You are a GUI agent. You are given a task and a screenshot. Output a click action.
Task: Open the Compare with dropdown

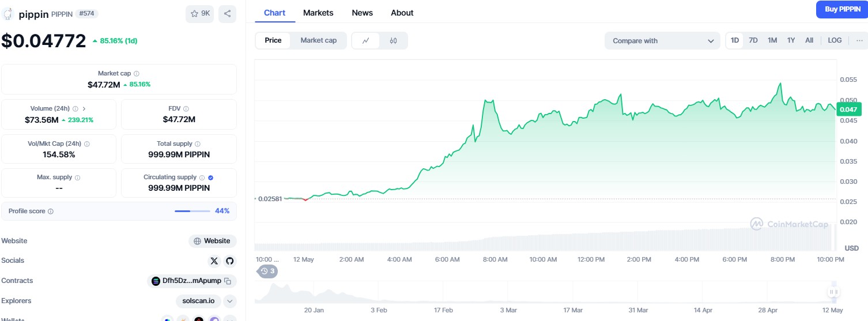(x=662, y=41)
